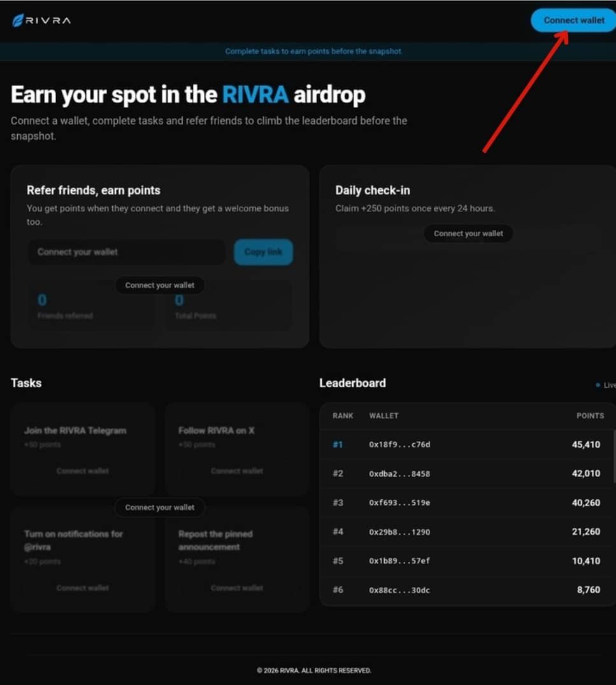616x685 pixels.
Task: Click the snapshot announcement banner text
Action: (313, 51)
